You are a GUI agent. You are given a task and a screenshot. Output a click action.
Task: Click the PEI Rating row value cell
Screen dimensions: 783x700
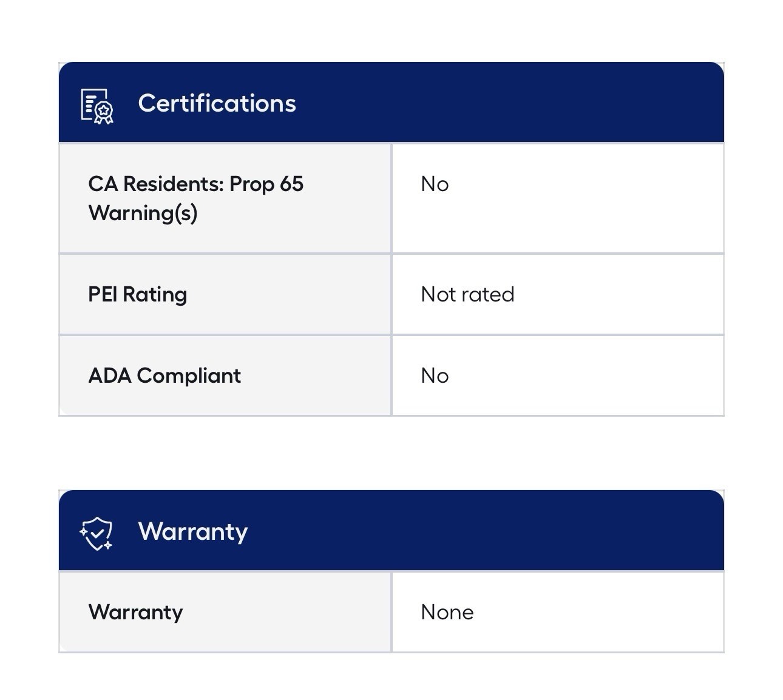[558, 294]
